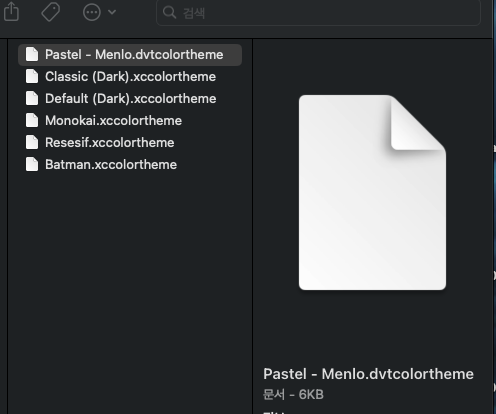Click the large document preview thumbnail
Viewport: 496px width, 414px height.
pyautogui.click(x=372, y=192)
